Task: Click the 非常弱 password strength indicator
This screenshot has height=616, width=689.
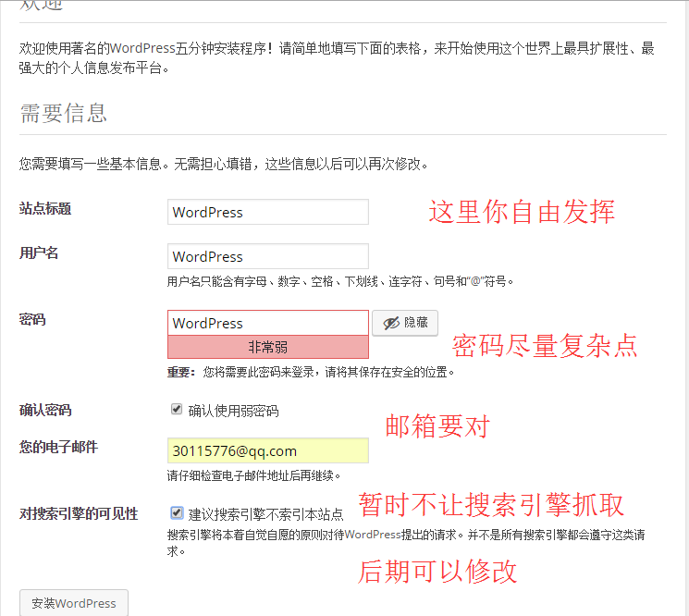Action: pyautogui.click(x=267, y=347)
